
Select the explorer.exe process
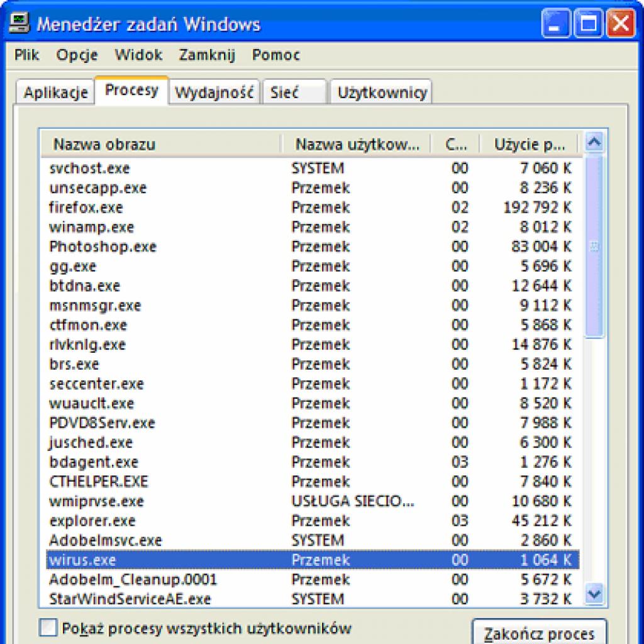(312, 521)
